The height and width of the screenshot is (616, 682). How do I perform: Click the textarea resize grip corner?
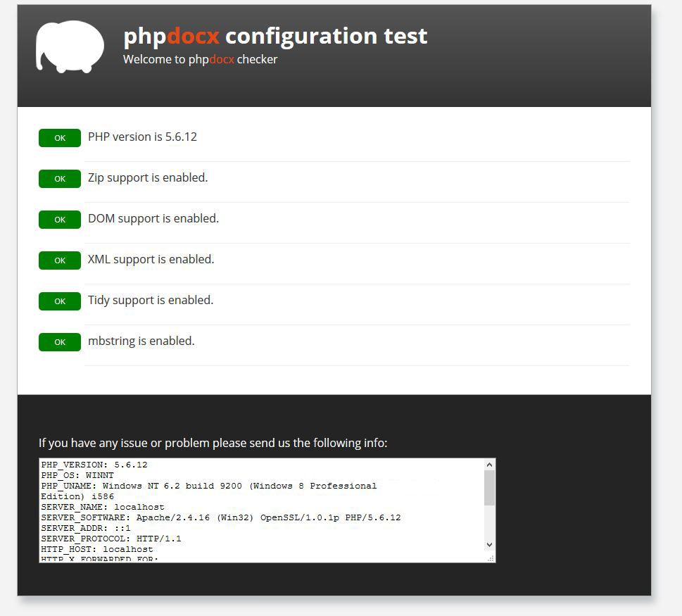(x=491, y=558)
